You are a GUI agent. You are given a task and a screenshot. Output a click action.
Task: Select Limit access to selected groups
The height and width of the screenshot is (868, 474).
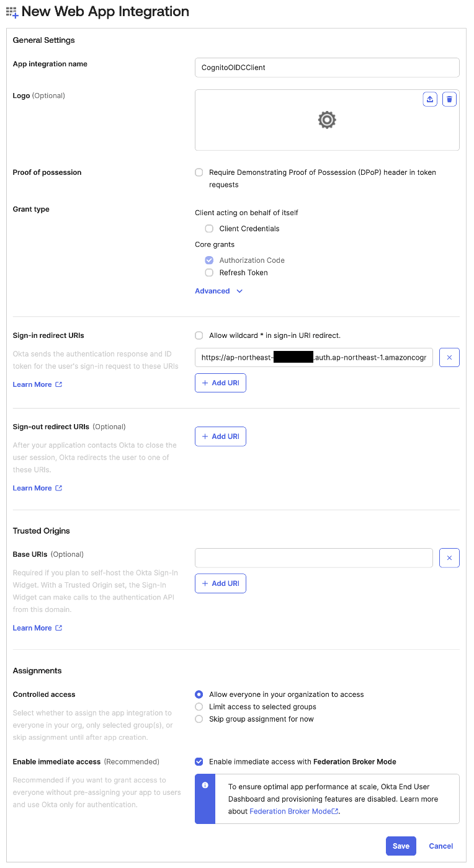(x=199, y=707)
